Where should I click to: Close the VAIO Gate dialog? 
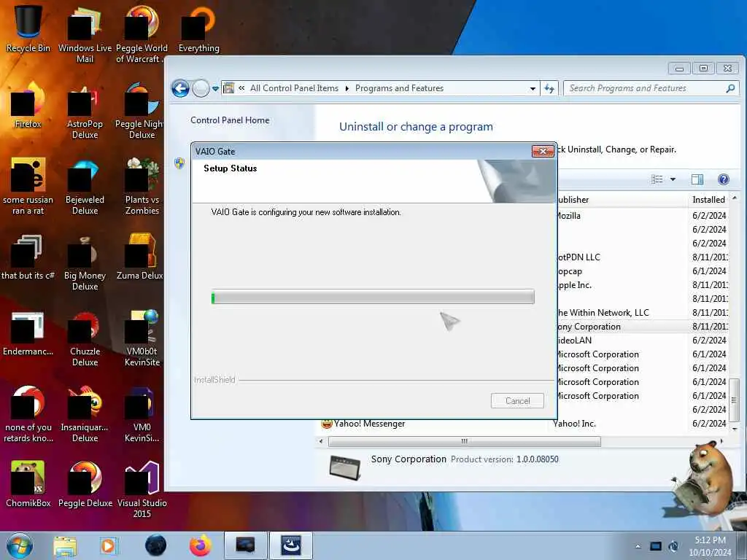tap(542, 151)
